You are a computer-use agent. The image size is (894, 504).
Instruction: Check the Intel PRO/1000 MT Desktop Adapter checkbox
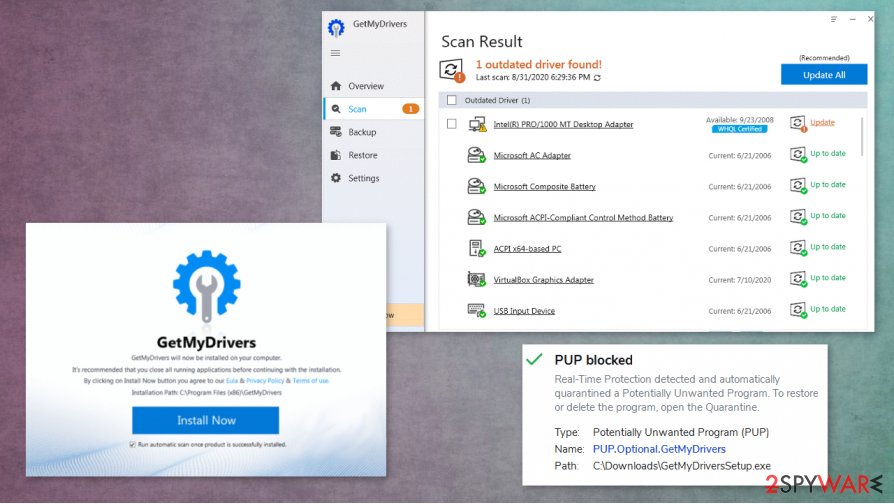(452, 124)
